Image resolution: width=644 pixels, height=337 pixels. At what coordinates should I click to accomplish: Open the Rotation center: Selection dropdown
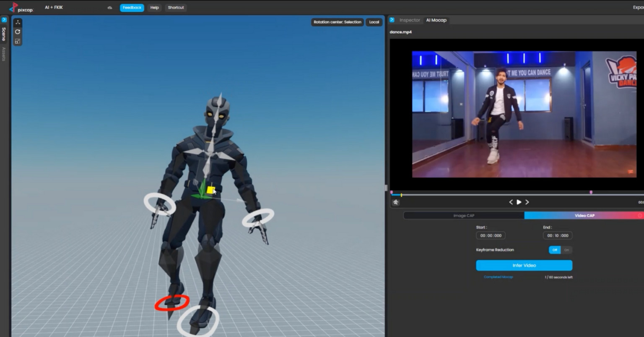tap(337, 22)
